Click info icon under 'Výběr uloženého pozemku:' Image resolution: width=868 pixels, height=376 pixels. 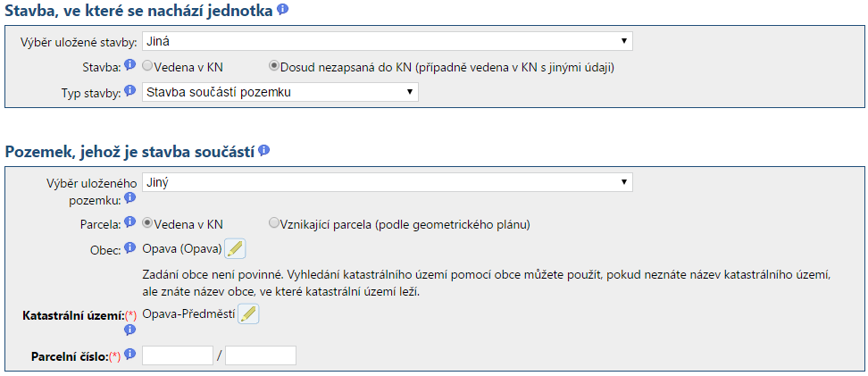tap(129, 198)
